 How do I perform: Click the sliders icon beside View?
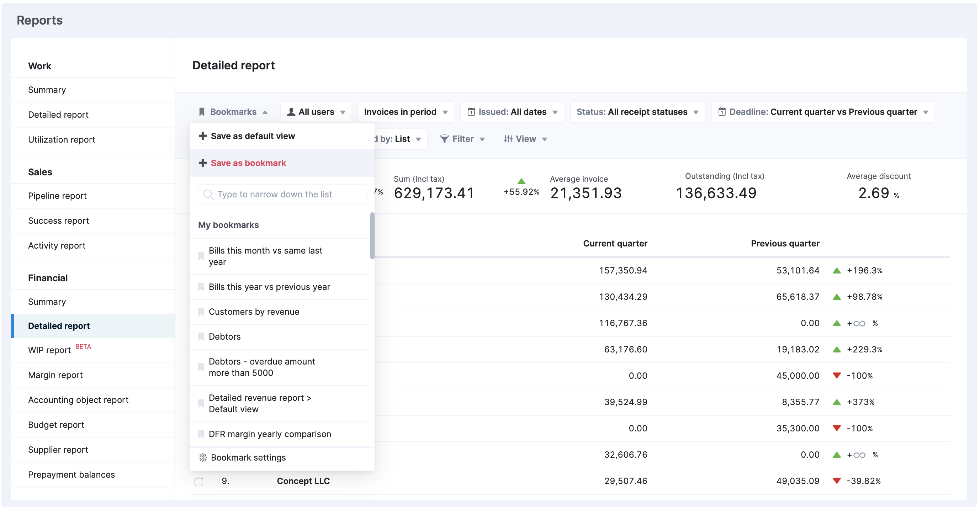(508, 139)
